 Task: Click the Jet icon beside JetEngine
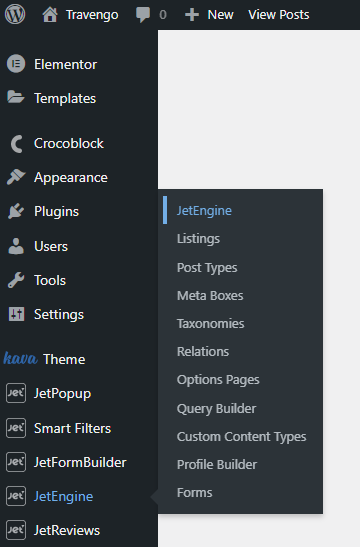click(x=16, y=496)
